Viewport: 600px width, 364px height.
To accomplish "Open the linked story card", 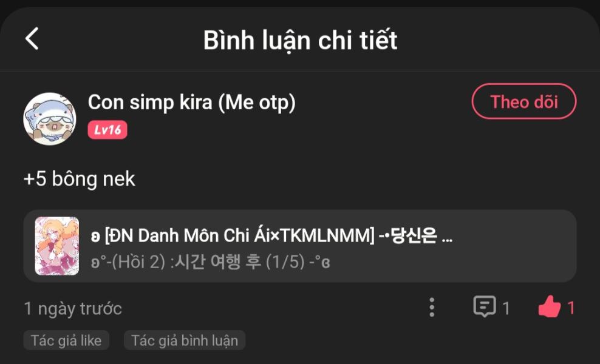I will click(300, 246).
